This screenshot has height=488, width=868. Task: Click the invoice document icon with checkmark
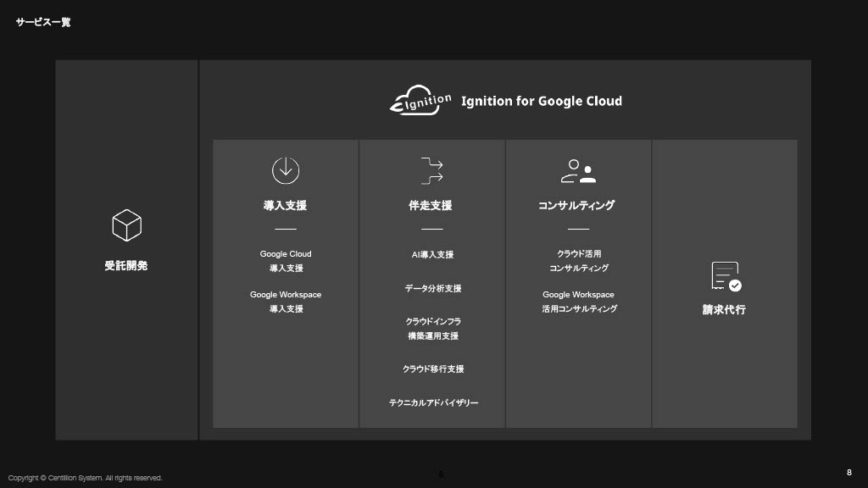point(725,276)
